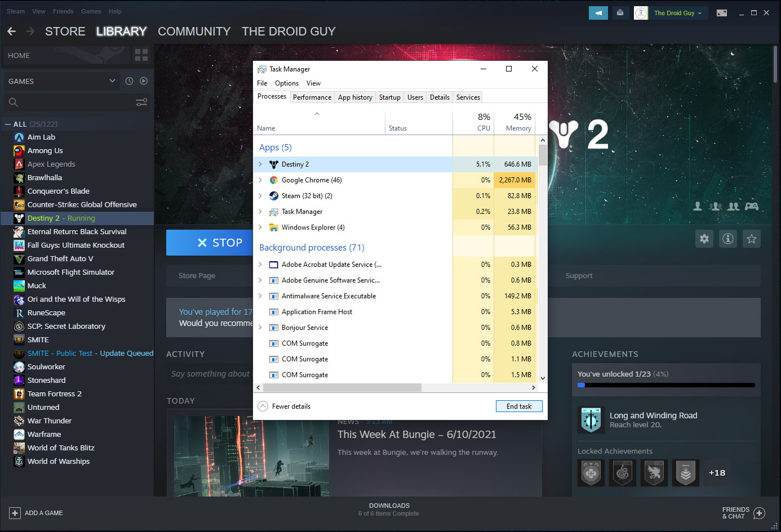The height and width of the screenshot is (532, 781).
Task: Collapse the ALL games category
Action: (8, 124)
